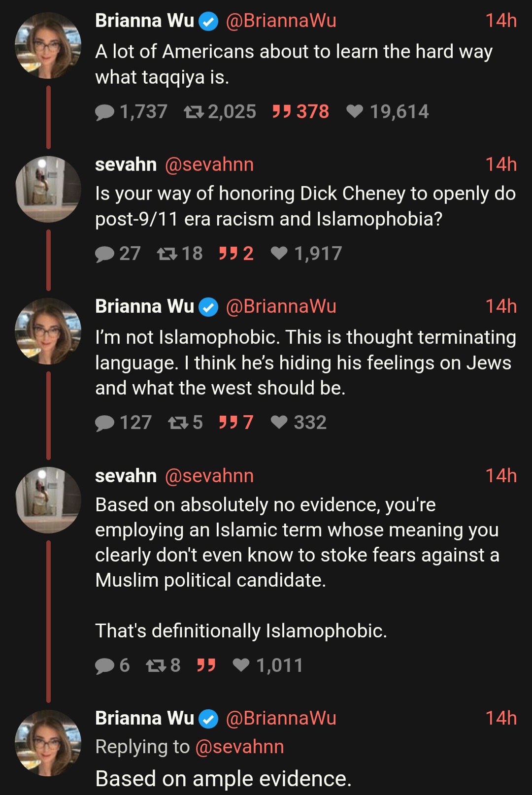The height and width of the screenshot is (795, 532).
Task: Open the 14h timestamp on the last tweet
Action: [x=500, y=718]
